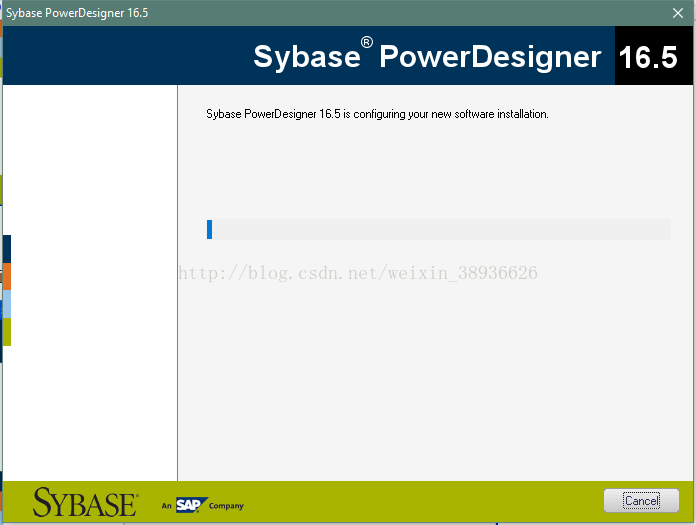The image size is (696, 525).
Task: Click the installation progress bar
Action: pyautogui.click(x=439, y=229)
